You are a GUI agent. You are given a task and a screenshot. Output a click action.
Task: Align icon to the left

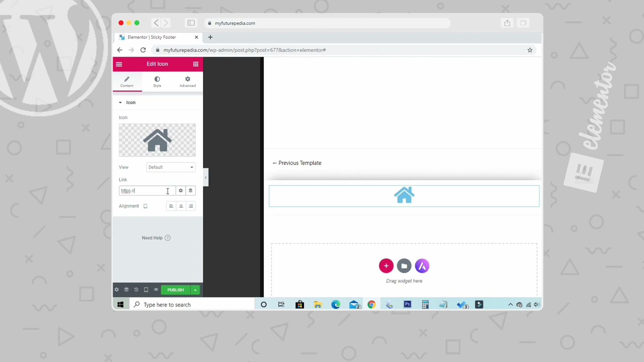click(171, 206)
